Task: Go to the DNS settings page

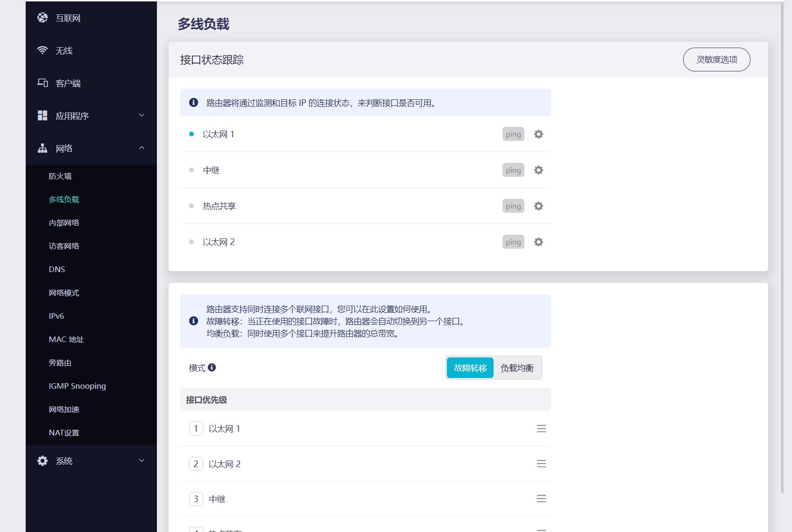Action: click(x=57, y=269)
